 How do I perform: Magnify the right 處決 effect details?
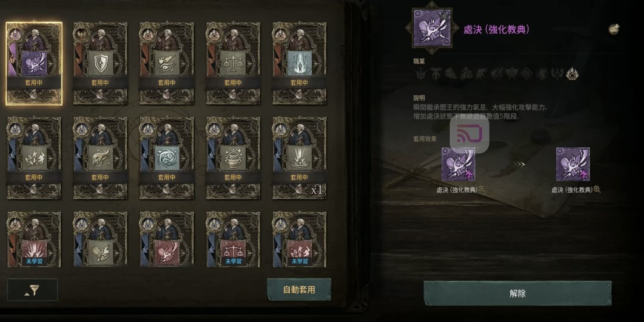coord(597,190)
